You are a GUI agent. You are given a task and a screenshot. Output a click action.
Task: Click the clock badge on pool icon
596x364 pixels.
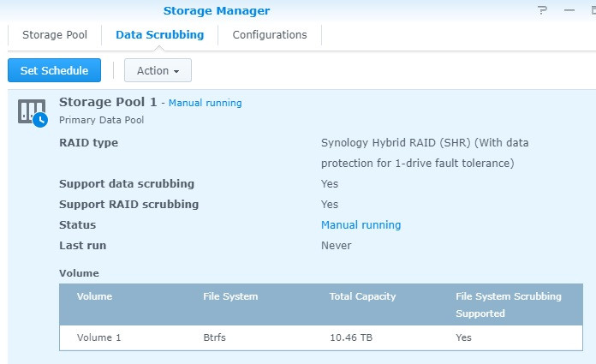coord(40,121)
